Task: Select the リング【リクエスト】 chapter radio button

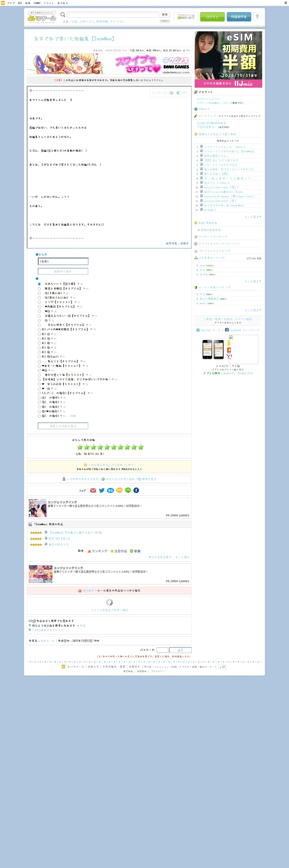Action: [x=39, y=302]
